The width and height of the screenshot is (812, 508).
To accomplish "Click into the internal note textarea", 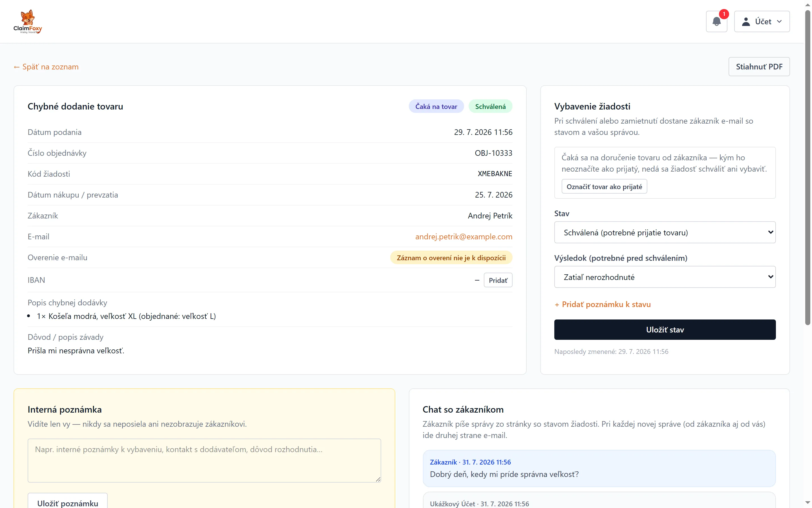I will coord(204,460).
